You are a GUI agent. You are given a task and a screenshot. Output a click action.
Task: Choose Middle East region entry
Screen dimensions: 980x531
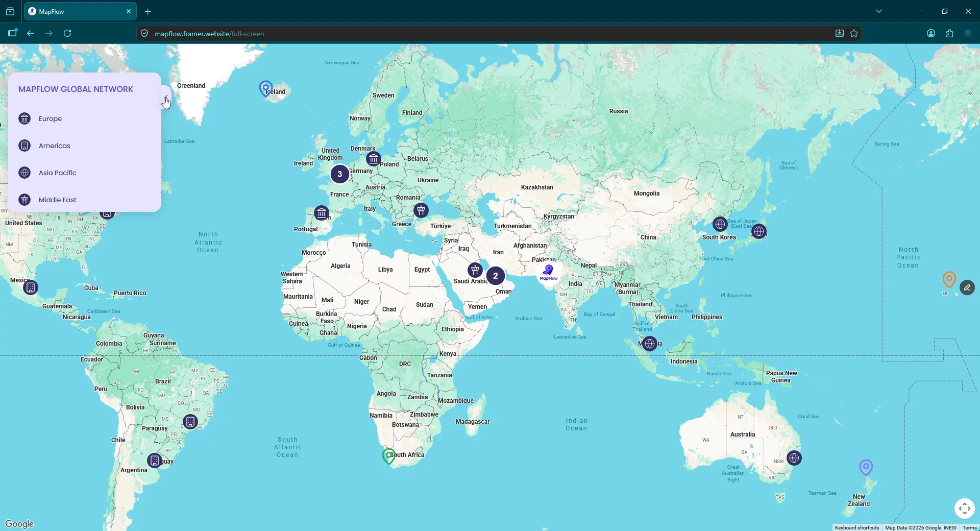coord(85,200)
